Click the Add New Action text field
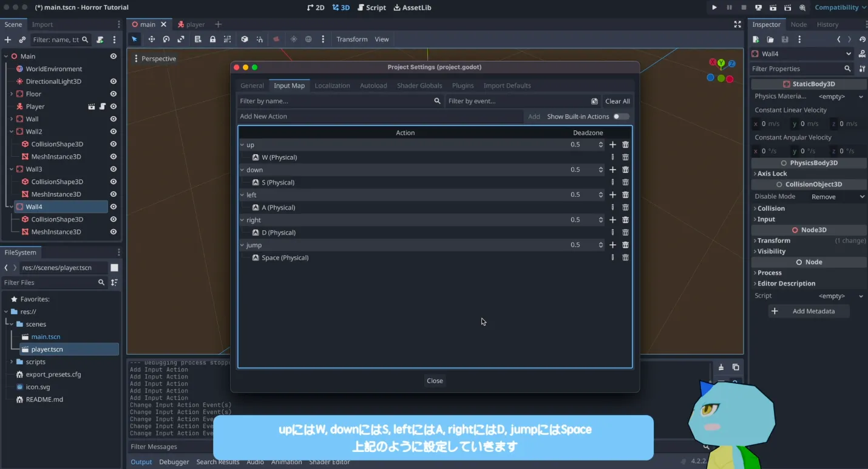This screenshot has width=868, height=469. pyautogui.click(x=379, y=117)
